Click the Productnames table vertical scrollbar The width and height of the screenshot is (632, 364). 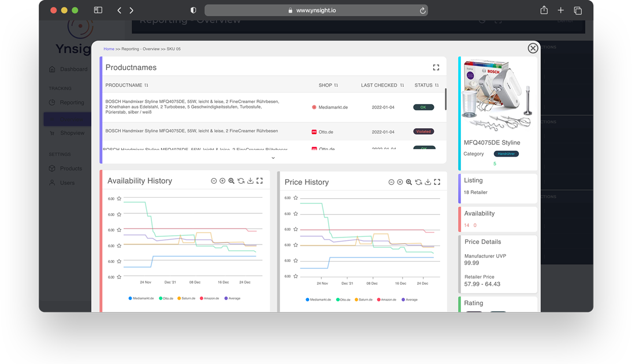click(x=445, y=99)
